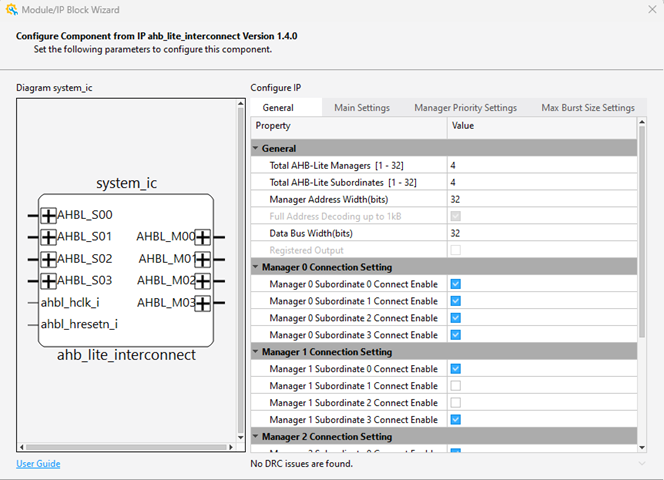Uncheck Manager 1 Subordinate 3 Connect Enable

coord(456,419)
